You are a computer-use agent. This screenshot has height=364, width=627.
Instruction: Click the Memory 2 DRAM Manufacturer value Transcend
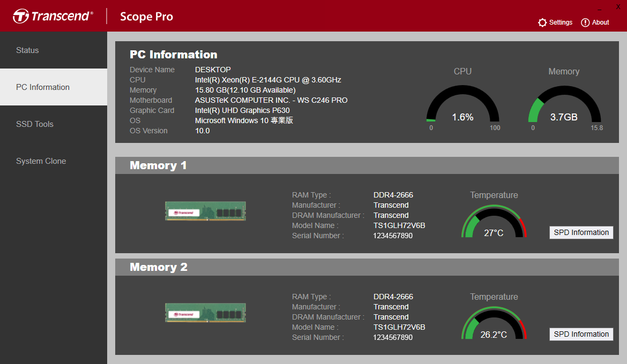pyautogui.click(x=391, y=317)
